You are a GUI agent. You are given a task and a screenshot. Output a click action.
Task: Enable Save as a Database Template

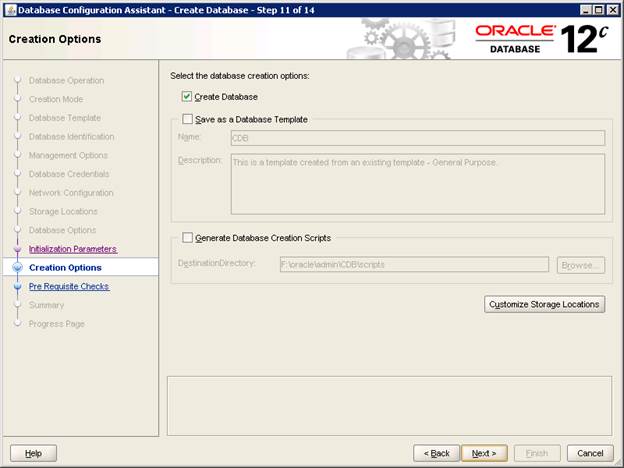pyautogui.click(x=187, y=120)
